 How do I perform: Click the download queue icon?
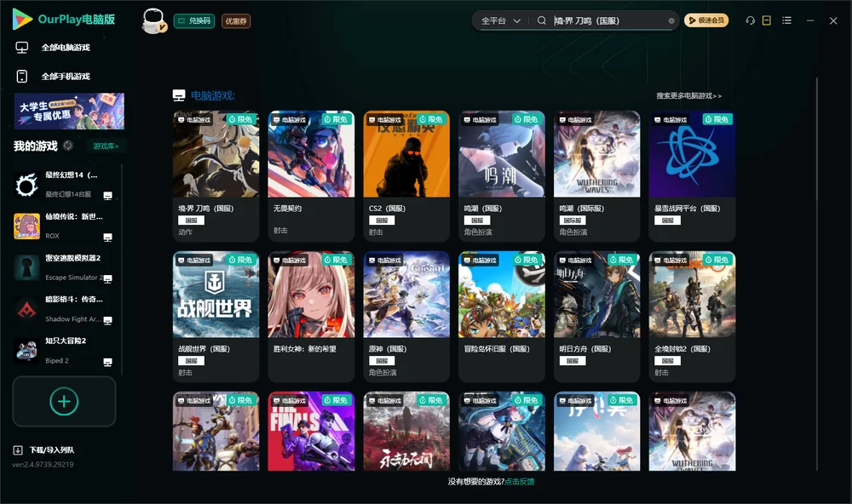click(x=18, y=450)
